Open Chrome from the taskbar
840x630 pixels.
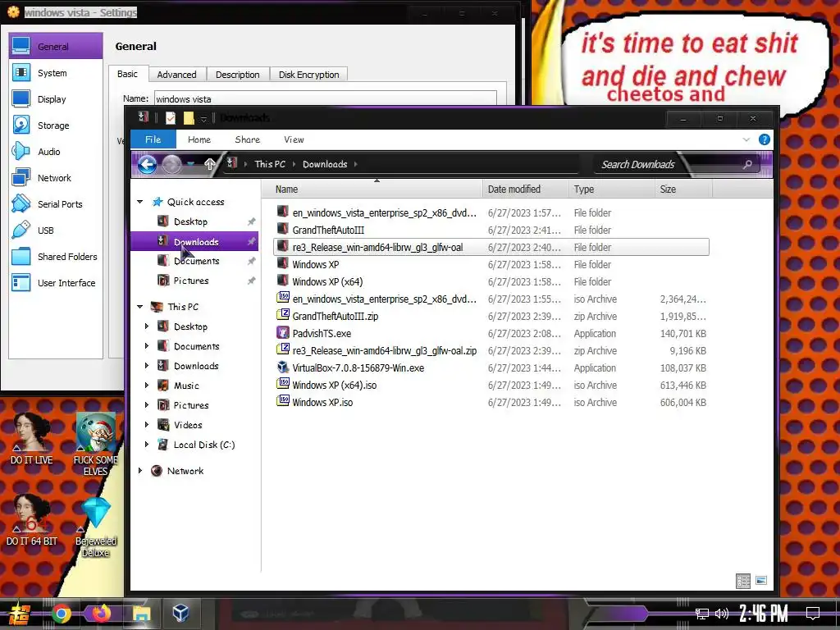[x=62, y=614]
